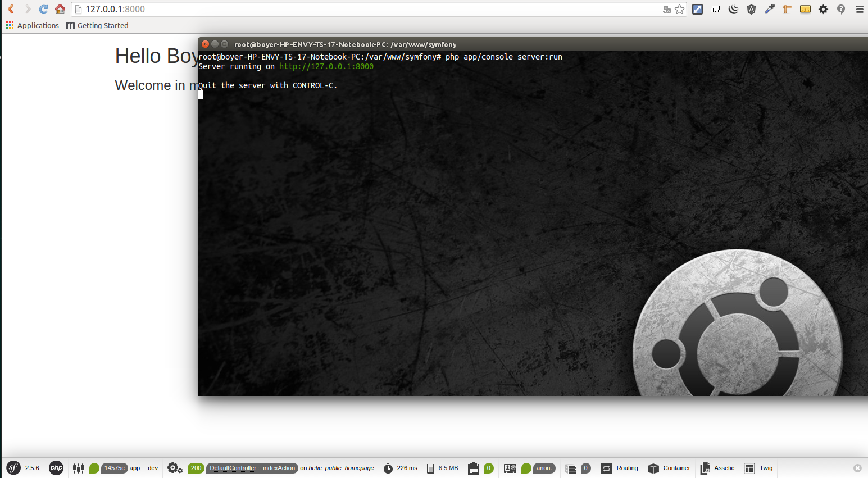Close the terminal window

[x=205, y=44]
